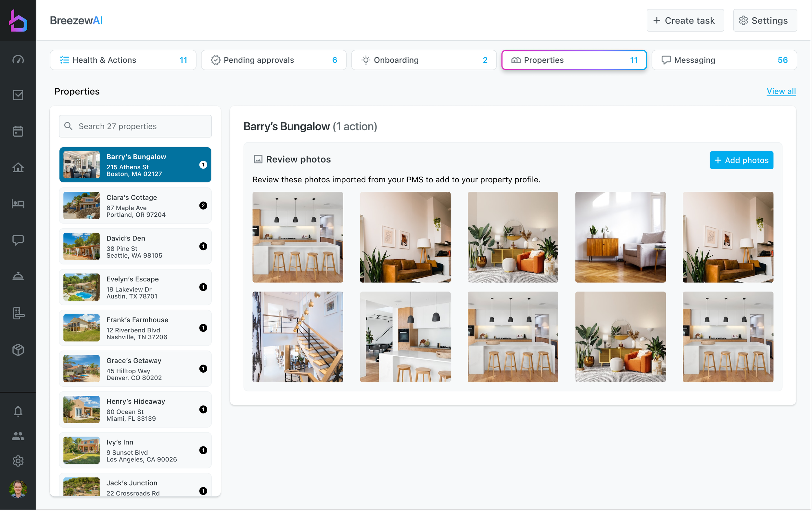Open the dashboard gauge icon in sidebar
Viewport: 812px width, 513px height.
pos(18,60)
